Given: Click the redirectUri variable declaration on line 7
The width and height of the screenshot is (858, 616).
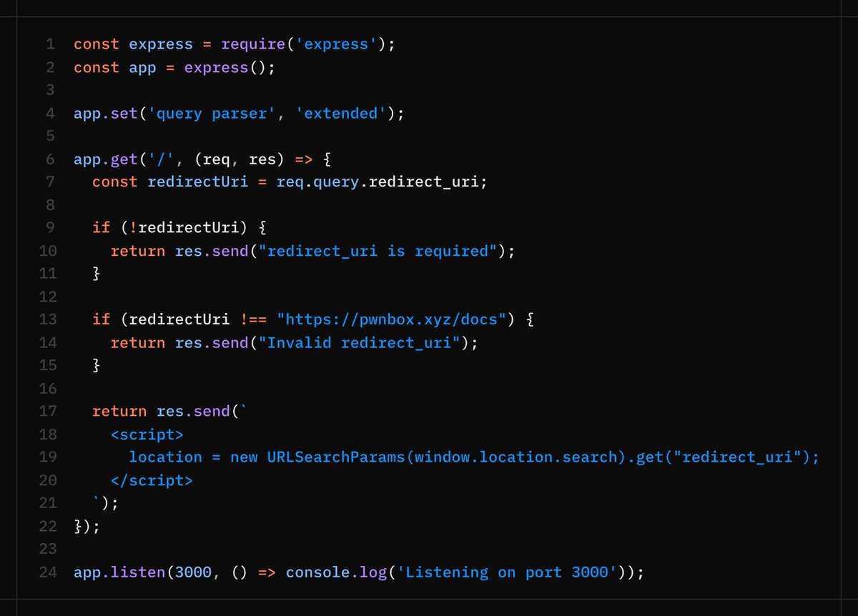Looking at the screenshot, I should 198,182.
